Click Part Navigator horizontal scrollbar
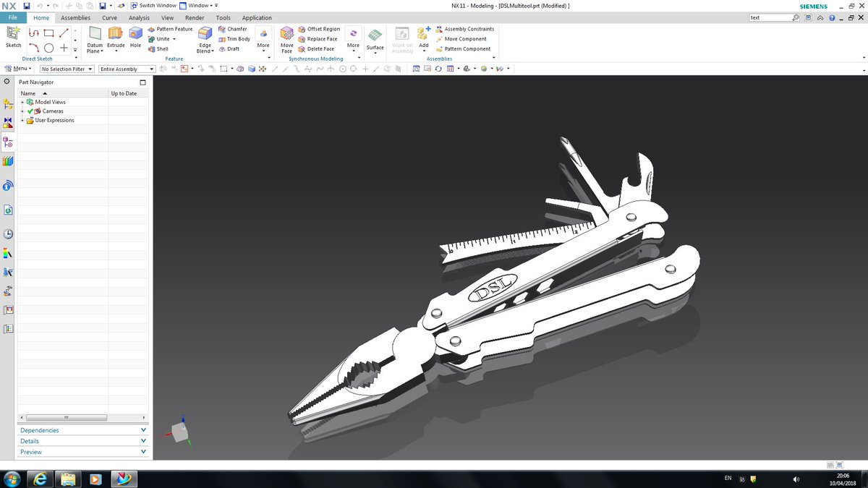Viewport: 868px width, 488px height. (x=65, y=418)
